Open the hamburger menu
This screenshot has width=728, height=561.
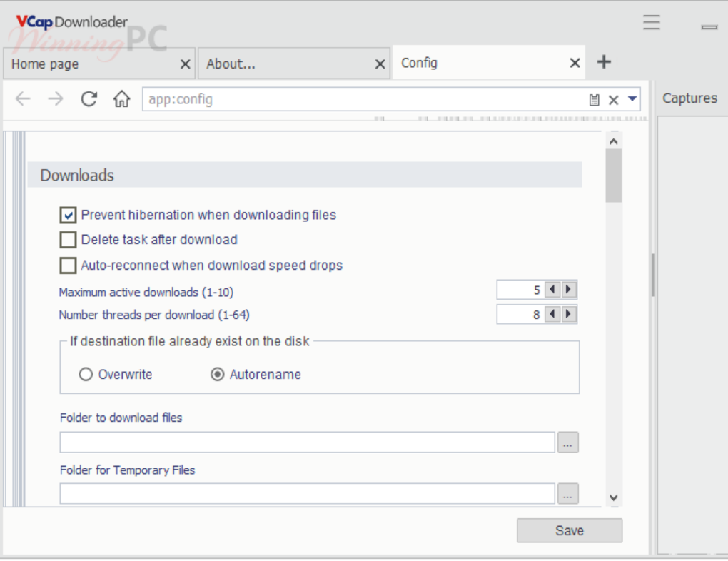[651, 22]
